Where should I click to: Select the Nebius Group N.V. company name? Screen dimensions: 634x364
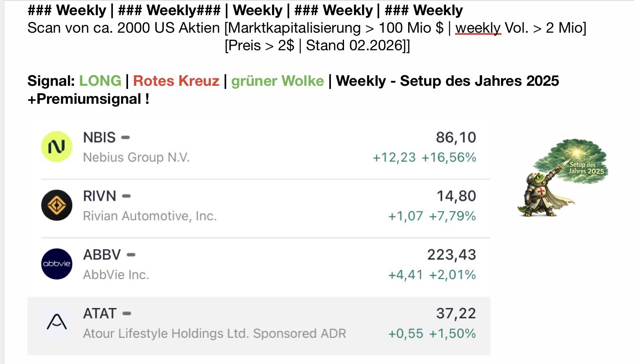(x=136, y=157)
